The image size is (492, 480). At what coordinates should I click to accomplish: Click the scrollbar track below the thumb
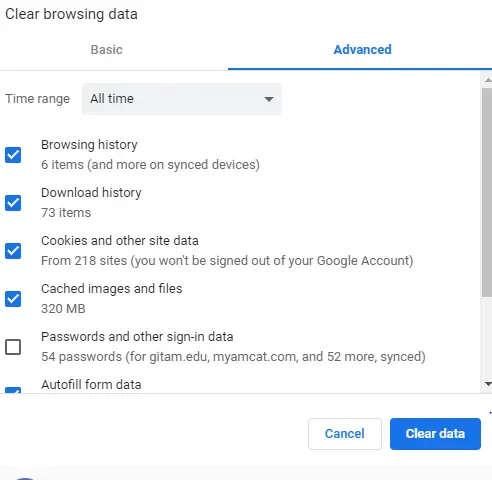pos(487,337)
